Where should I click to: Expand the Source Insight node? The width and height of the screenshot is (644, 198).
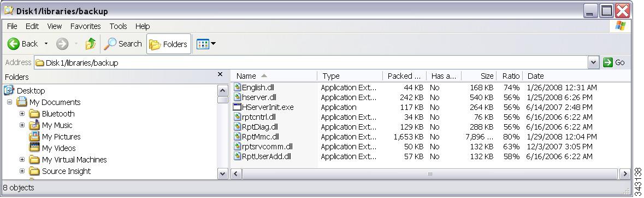22,171
